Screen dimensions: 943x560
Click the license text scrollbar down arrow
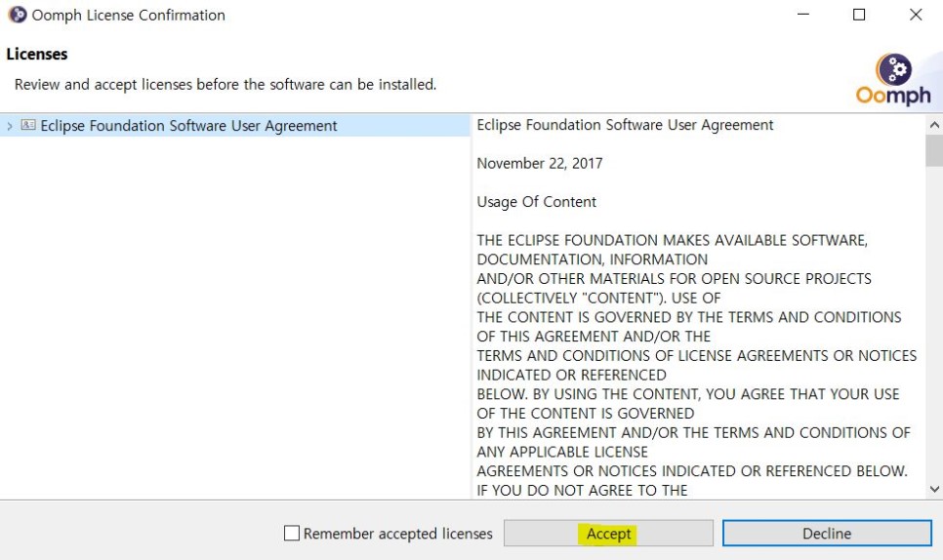(x=934, y=489)
